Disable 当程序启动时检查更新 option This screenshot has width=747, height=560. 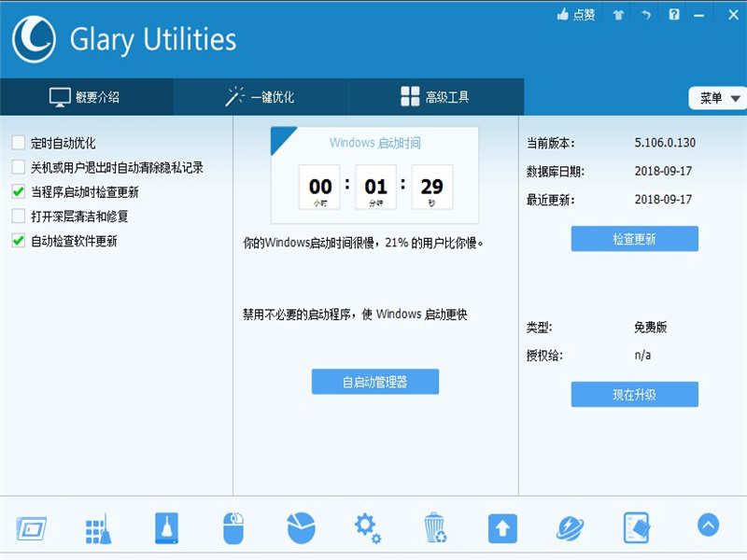pos(17,192)
